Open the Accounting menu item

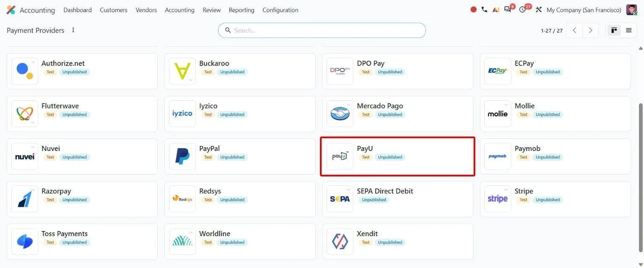point(179,10)
